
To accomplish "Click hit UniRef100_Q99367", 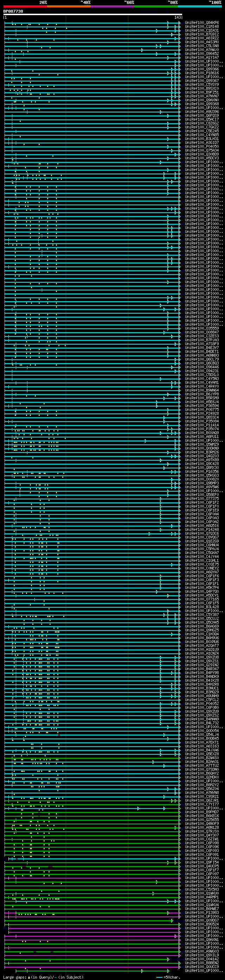I will 202,81.
